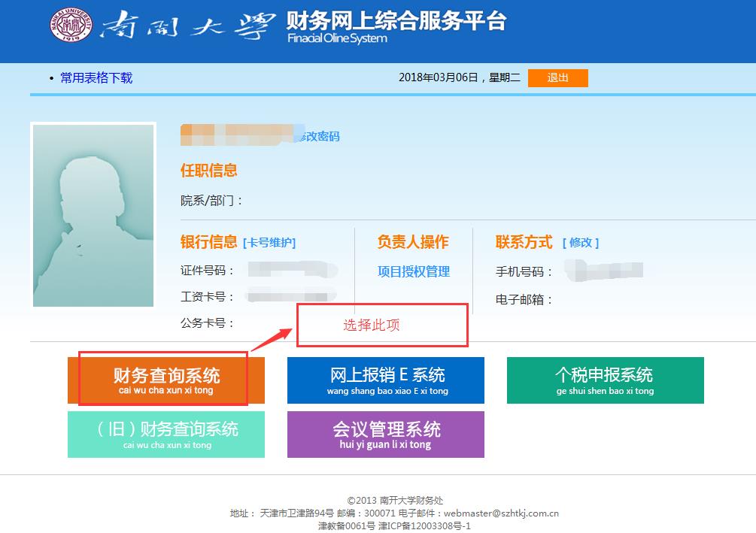Open the green 个税申报系统 tile
The image size is (756, 533).
(605, 380)
